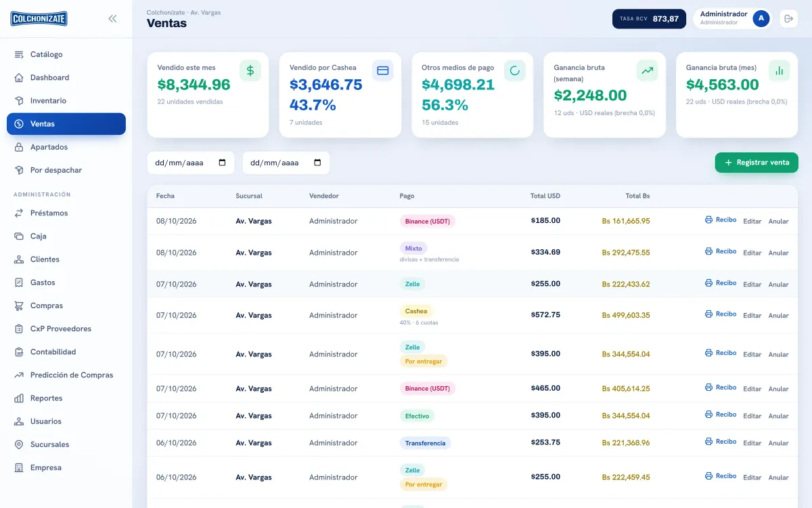Click the Tasa BCV 873,87 badge
Image resolution: width=812 pixels, height=508 pixels.
point(649,19)
